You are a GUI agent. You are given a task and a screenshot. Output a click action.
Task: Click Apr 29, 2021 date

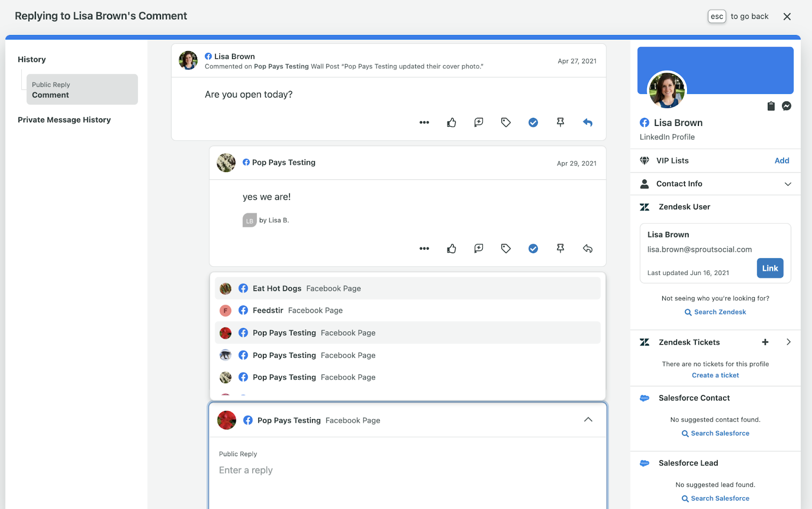pos(577,163)
